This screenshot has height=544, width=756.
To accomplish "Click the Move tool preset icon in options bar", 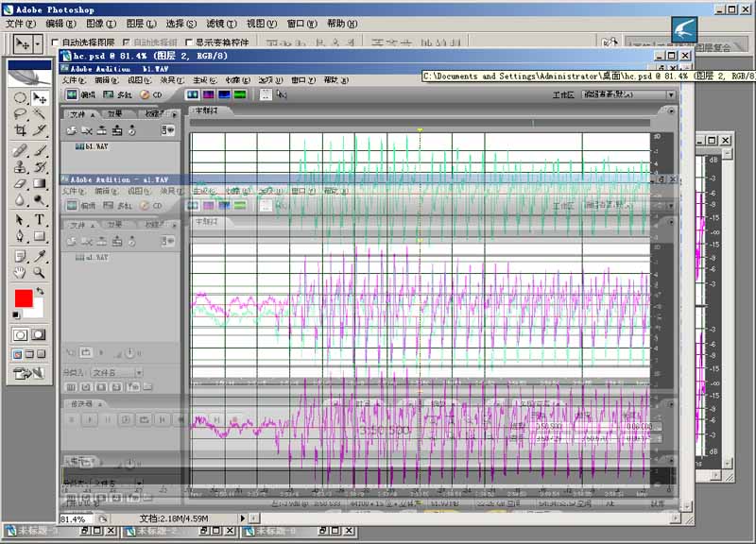I will pyautogui.click(x=22, y=43).
